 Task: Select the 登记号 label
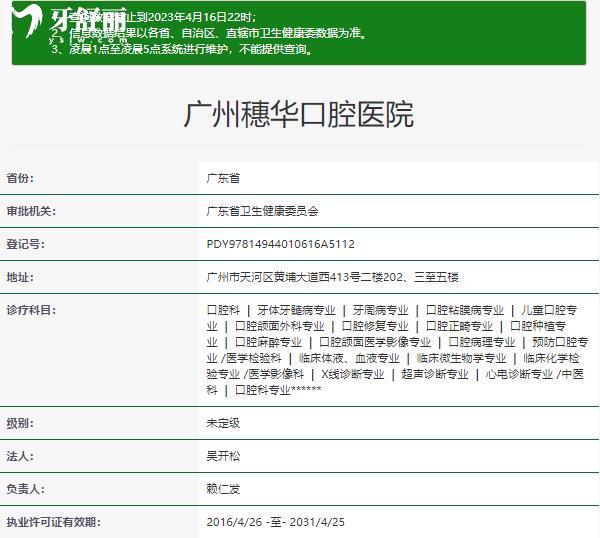[x=25, y=244]
